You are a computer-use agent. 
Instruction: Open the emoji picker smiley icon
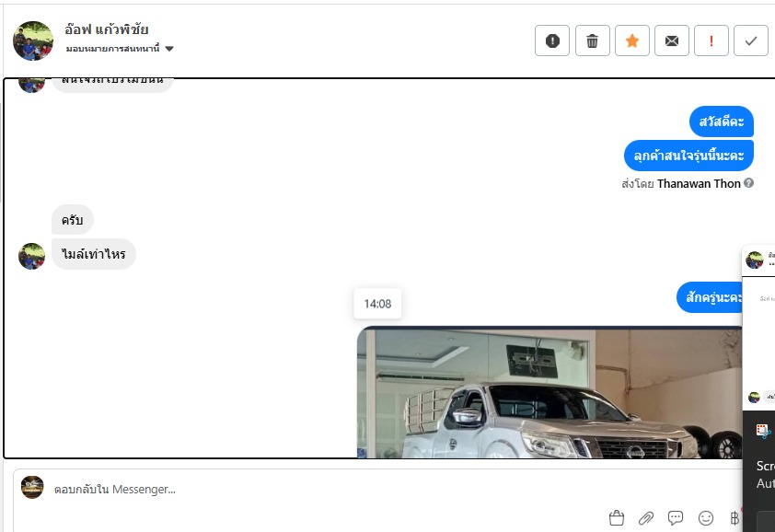pyautogui.click(x=705, y=517)
